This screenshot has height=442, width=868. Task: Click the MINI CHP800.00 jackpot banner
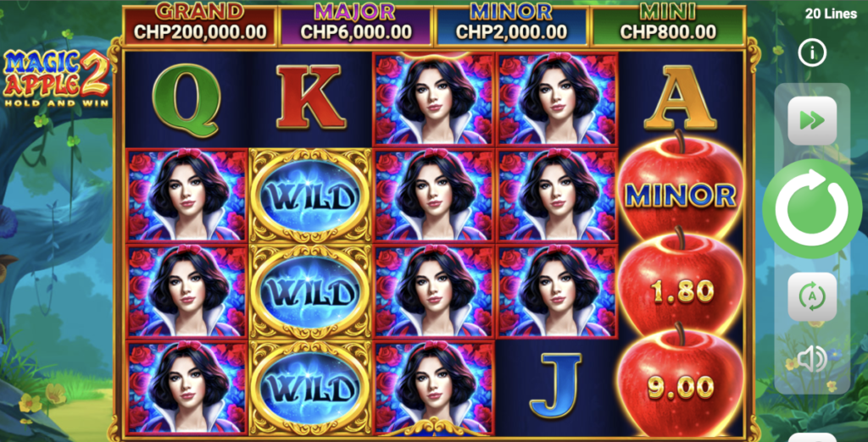click(x=668, y=25)
